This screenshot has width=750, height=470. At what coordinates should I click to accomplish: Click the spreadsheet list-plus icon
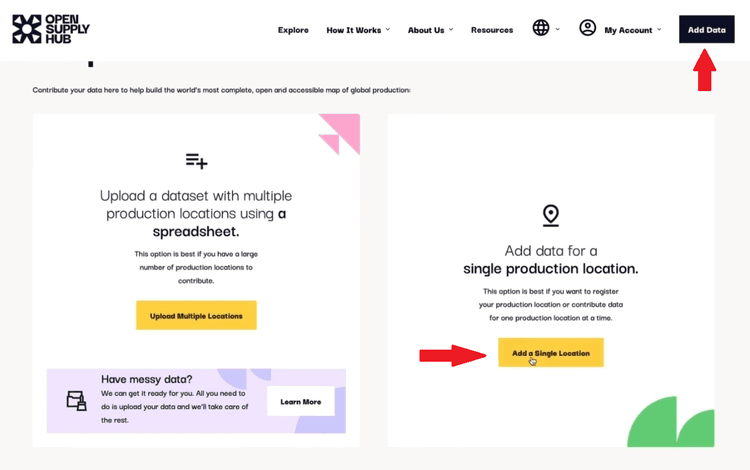pyautogui.click(x=196, y=161)
